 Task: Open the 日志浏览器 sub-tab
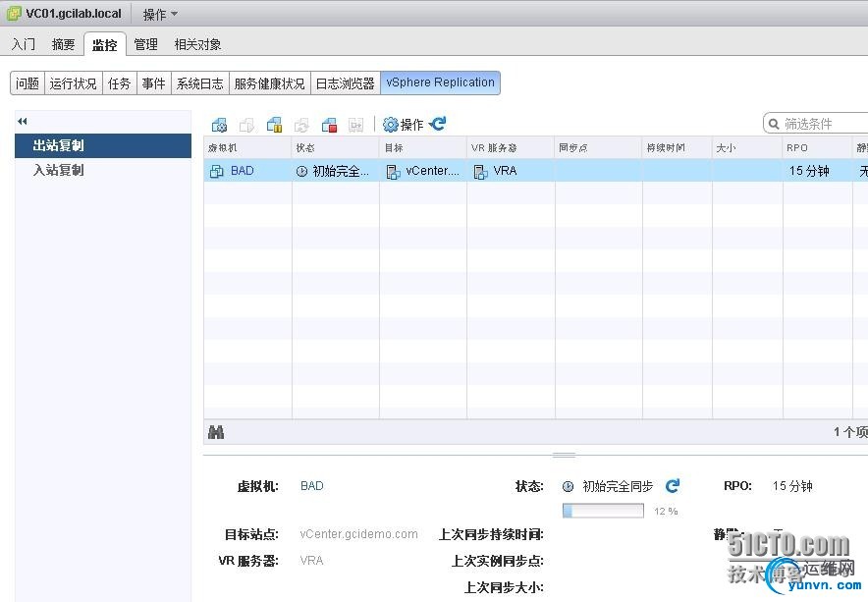[346, 83]
